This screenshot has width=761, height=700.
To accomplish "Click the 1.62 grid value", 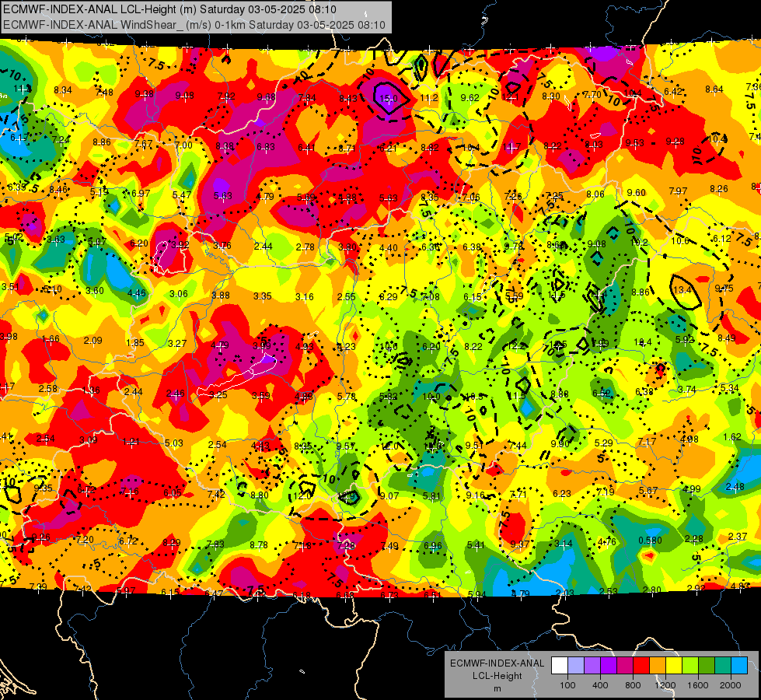I will 732,436.
